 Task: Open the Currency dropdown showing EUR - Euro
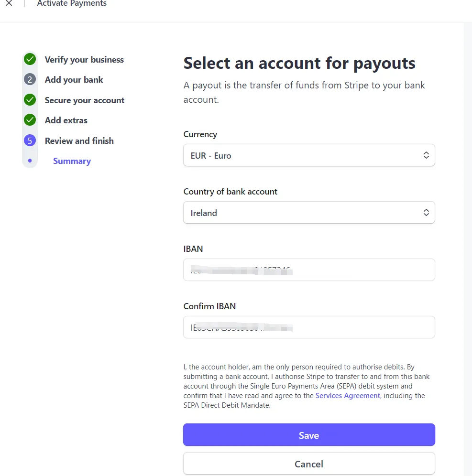click(309, 155)
